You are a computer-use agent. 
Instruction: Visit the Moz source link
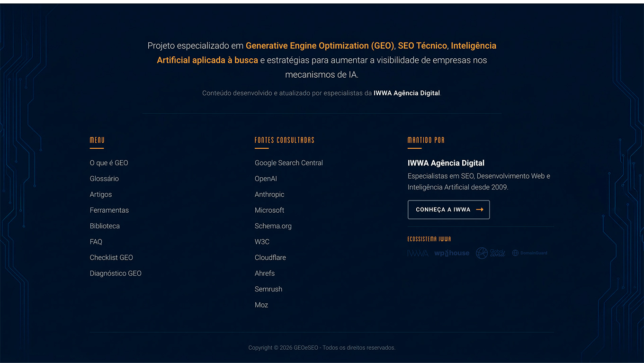tap(261, 305)
